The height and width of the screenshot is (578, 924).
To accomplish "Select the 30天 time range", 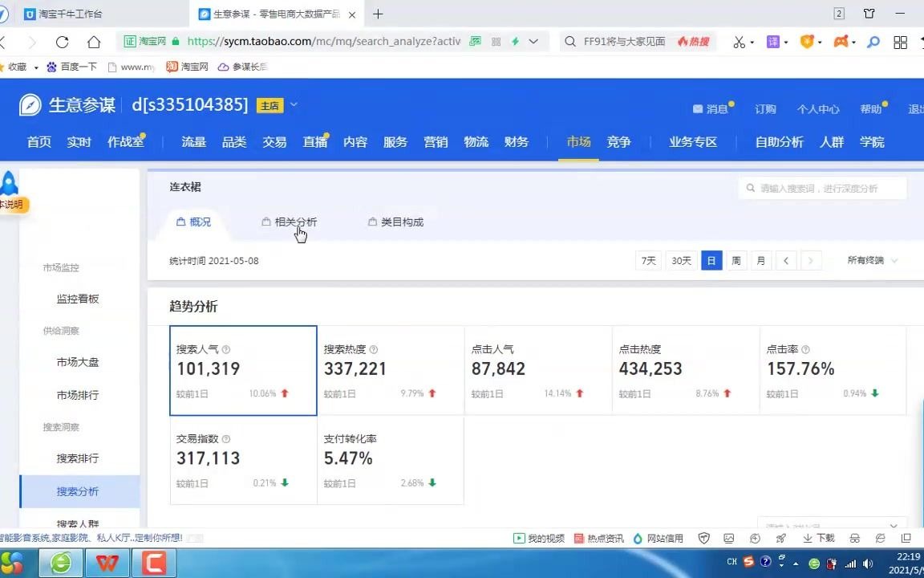I will click(x=680, y=260).
